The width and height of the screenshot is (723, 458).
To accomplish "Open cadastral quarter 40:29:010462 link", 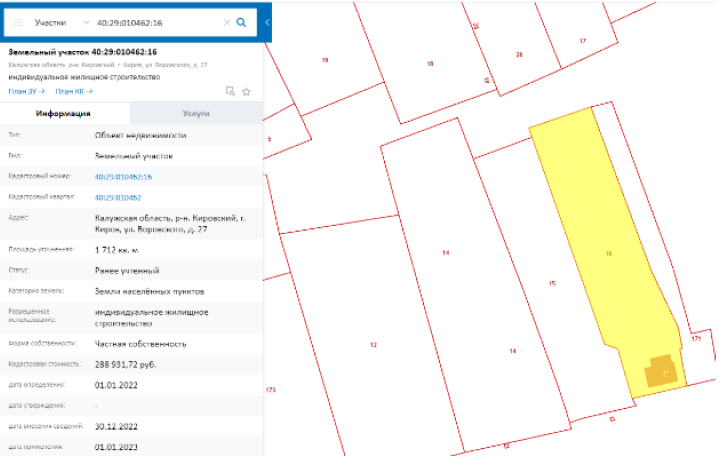I will [118, 197].
